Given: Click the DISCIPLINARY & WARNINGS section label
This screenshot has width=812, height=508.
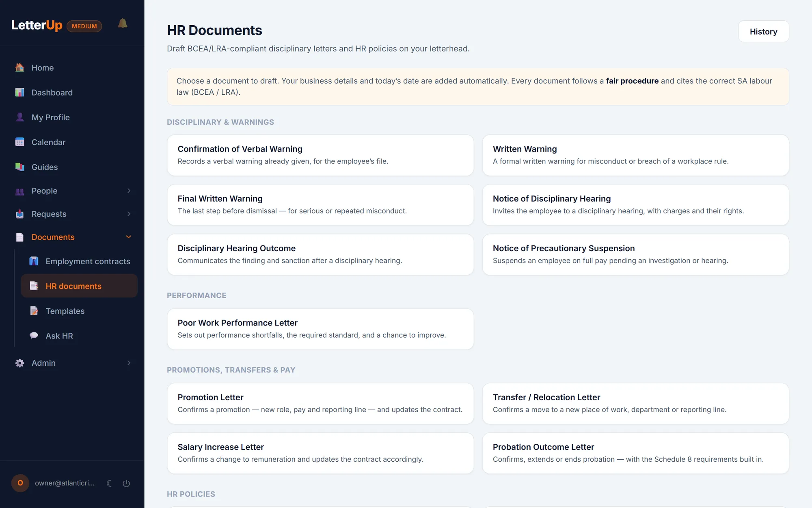Looking at the screenshot, I should pyautogui.click(x=220, y=122).
